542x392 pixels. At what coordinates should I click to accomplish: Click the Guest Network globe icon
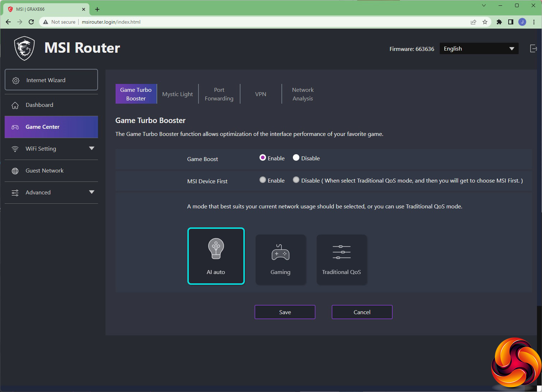tap(15, 171)
